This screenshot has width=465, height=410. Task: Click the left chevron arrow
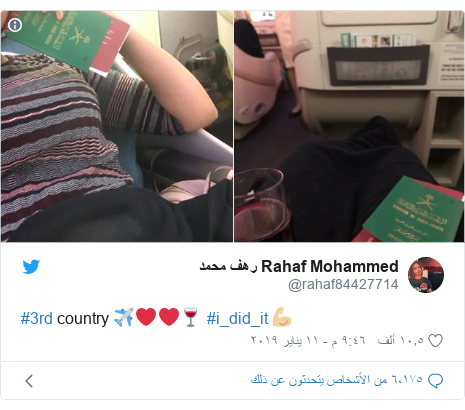tap(29, 381)
